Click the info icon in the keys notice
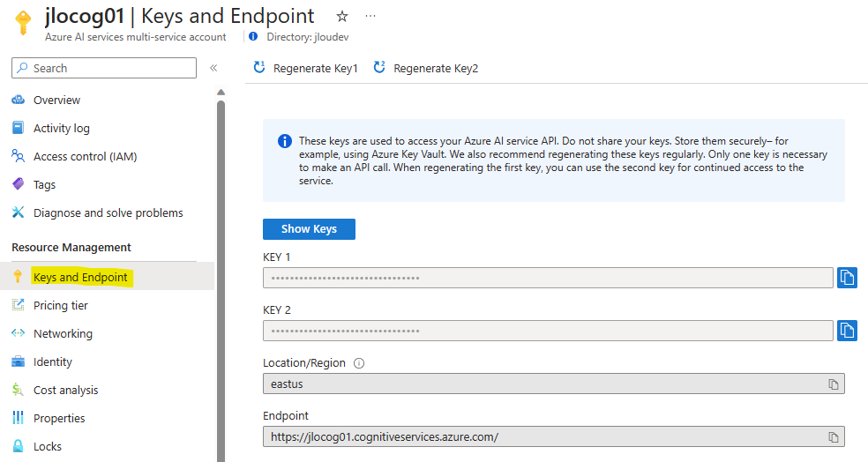The width and height of the screenshot is (868, 462). (285, 141)
